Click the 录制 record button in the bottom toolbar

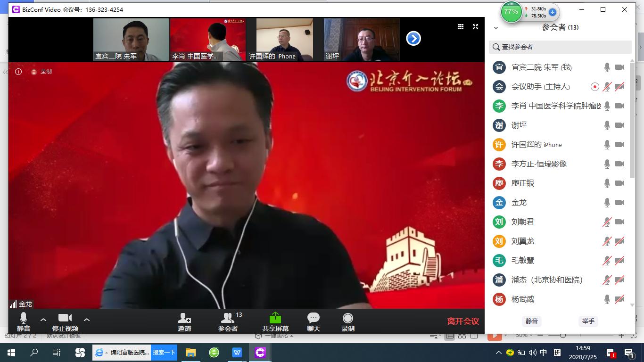coord(348,322)
